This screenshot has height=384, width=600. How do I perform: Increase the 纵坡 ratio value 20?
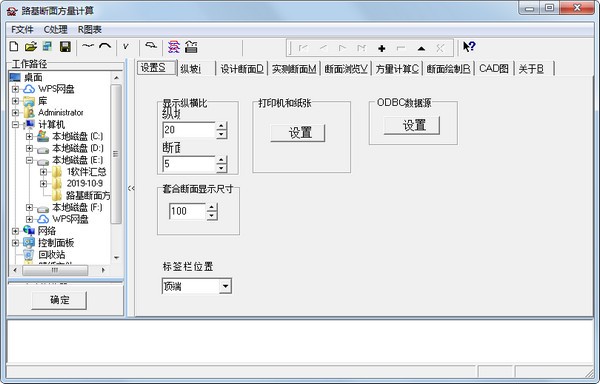(x=221, y=126)
